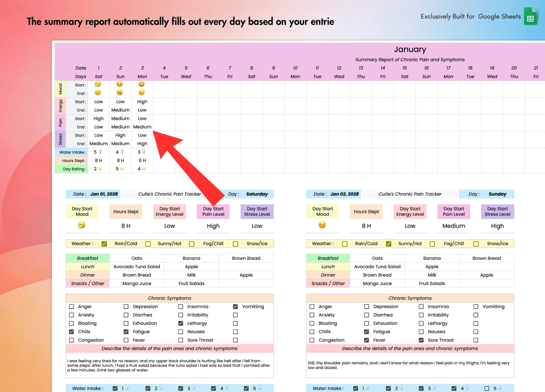Click Milk dinner cell on Jan 02
This screenshot has height=392, width=545.
pyautogui.click(x=432, y=275)
